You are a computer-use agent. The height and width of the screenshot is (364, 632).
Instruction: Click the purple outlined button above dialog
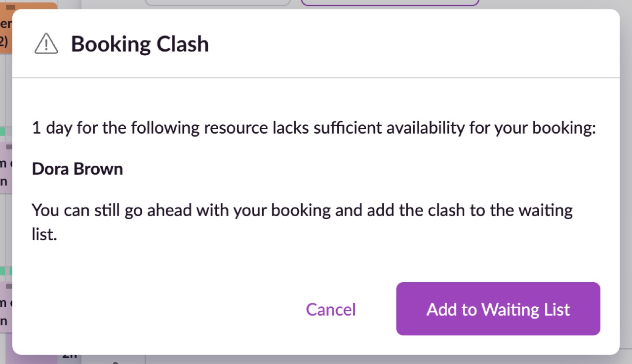[x=390, y=2]
